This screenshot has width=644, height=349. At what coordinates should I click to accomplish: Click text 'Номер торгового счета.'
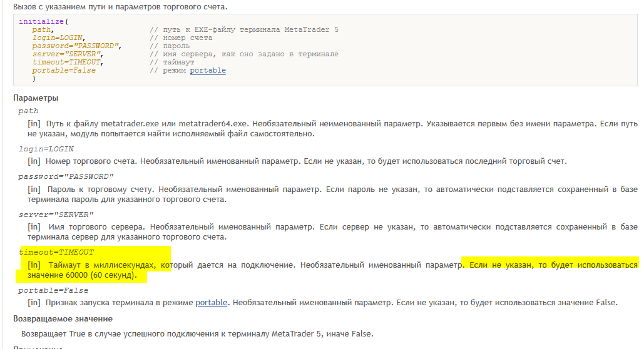(x=90, y=161)
